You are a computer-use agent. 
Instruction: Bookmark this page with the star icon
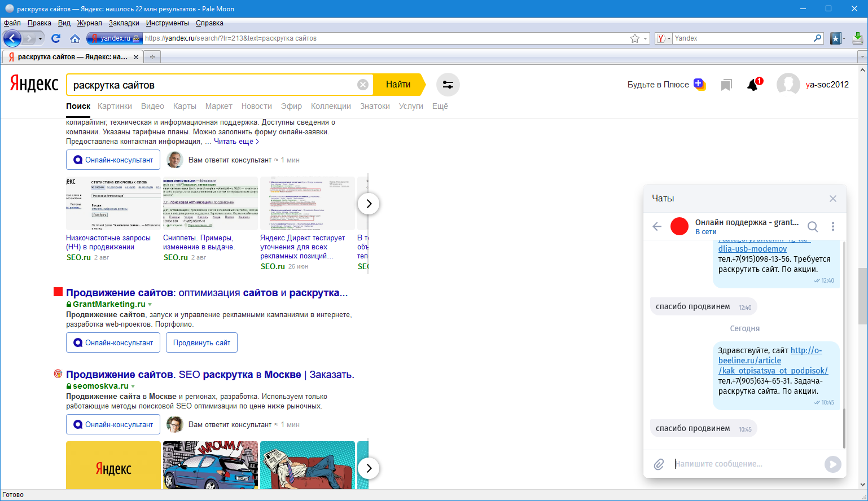635,38
